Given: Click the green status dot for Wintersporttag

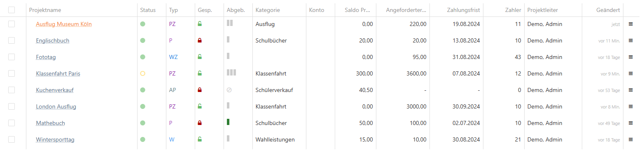Looking at the screenshot, I should point(143,139).
